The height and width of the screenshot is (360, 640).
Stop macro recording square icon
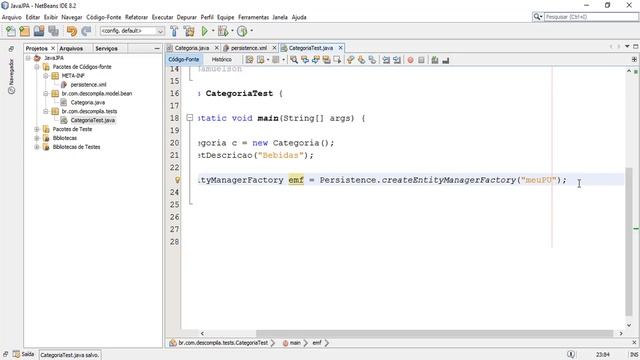tap(421, 60)
